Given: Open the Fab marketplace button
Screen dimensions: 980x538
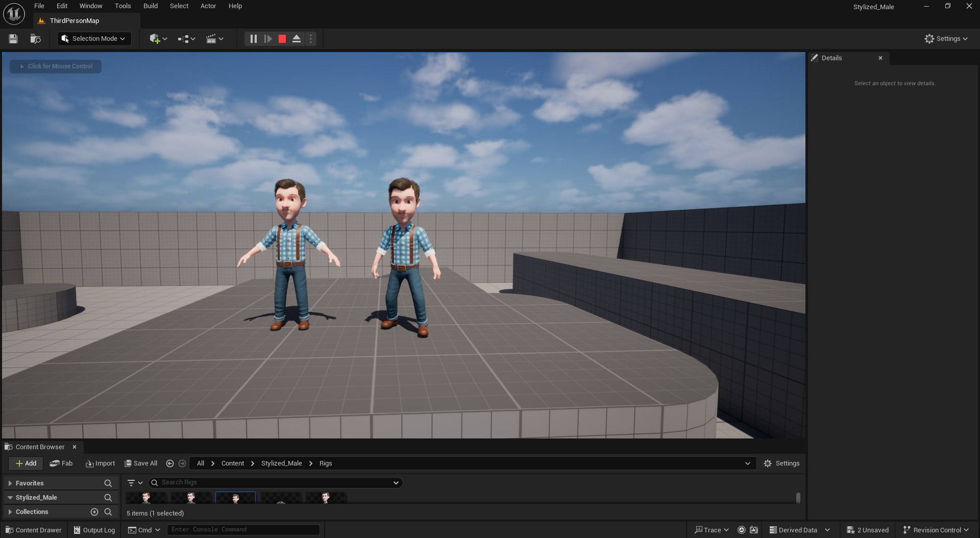Looking at the screenshot, I should 61,463.
